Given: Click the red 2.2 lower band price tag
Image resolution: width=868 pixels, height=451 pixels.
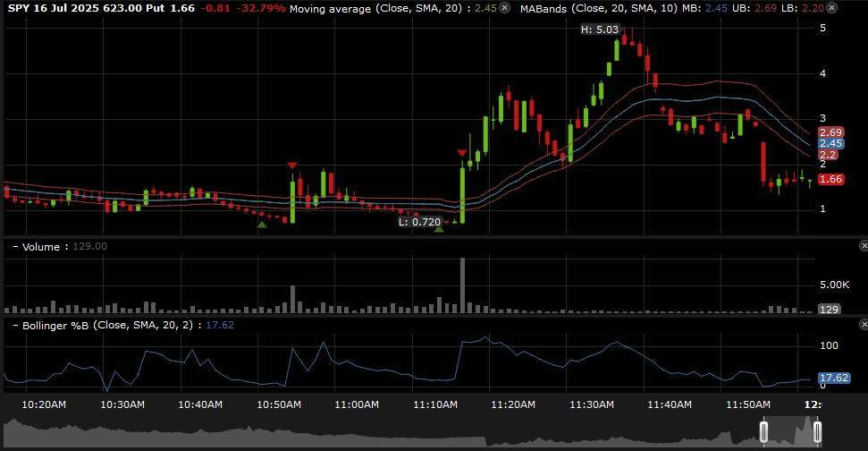Looking at the screenshot, I should 828,155.
